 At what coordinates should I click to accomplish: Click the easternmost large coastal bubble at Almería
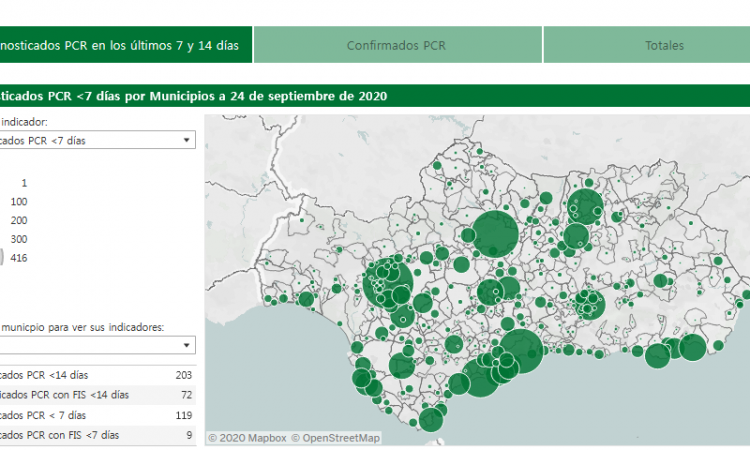click(x=692, y=348)
